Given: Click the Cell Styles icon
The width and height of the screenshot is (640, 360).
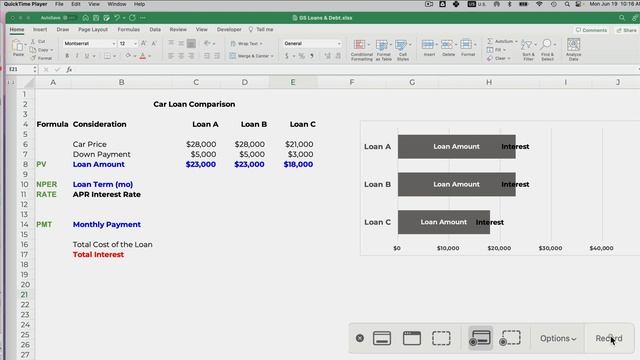Looking at the screenshot, I should pos(401,44).
